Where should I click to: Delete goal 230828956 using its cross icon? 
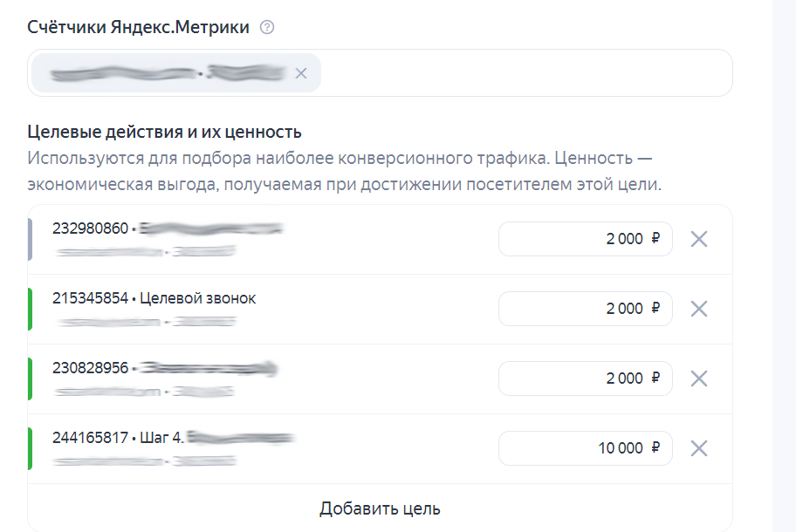pos(698,379)
